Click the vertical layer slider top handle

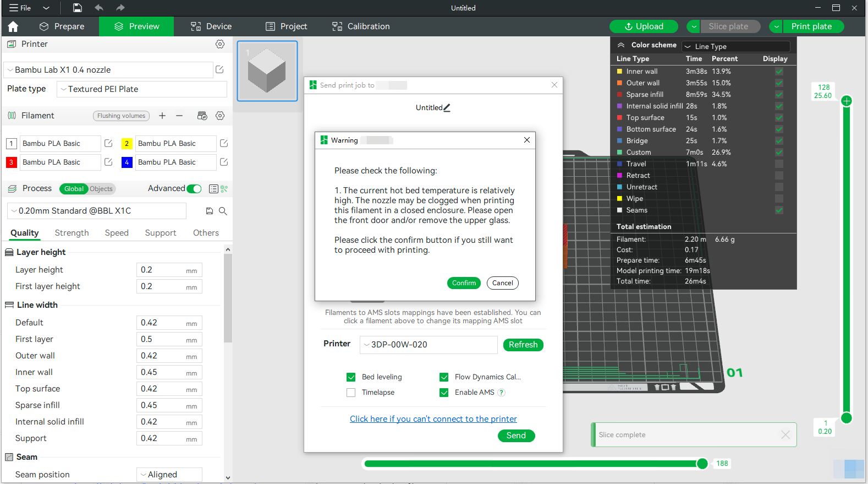click(x=847, y=101)
